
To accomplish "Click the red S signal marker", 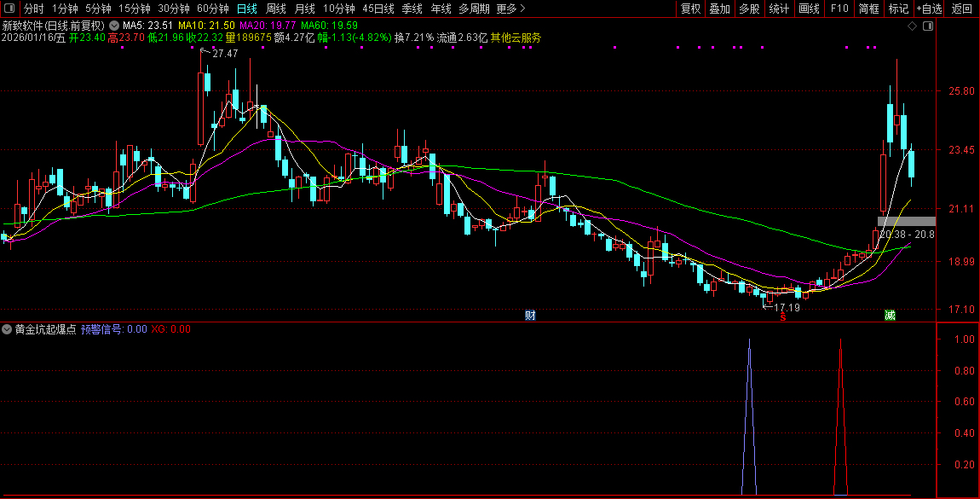I will [x=782, y=316].
